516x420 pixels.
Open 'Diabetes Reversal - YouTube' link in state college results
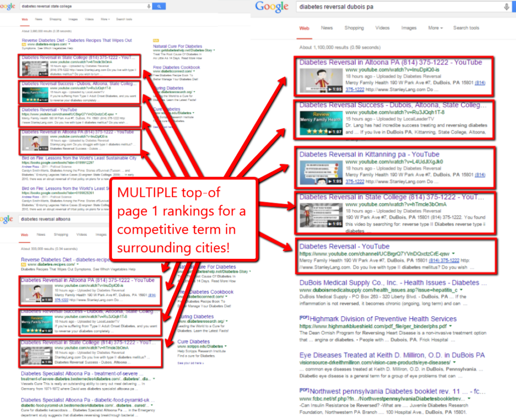pos(49,110)
